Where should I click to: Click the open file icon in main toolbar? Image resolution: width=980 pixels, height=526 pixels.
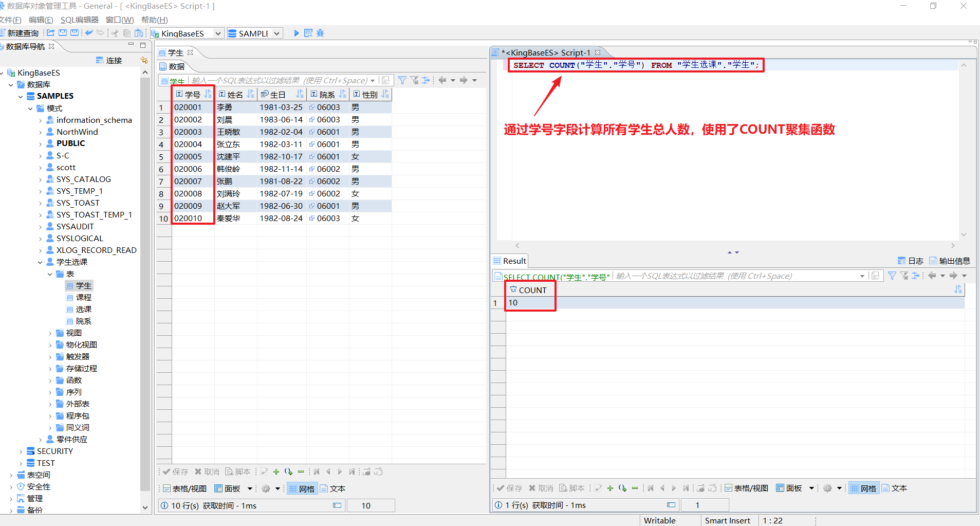51,33
